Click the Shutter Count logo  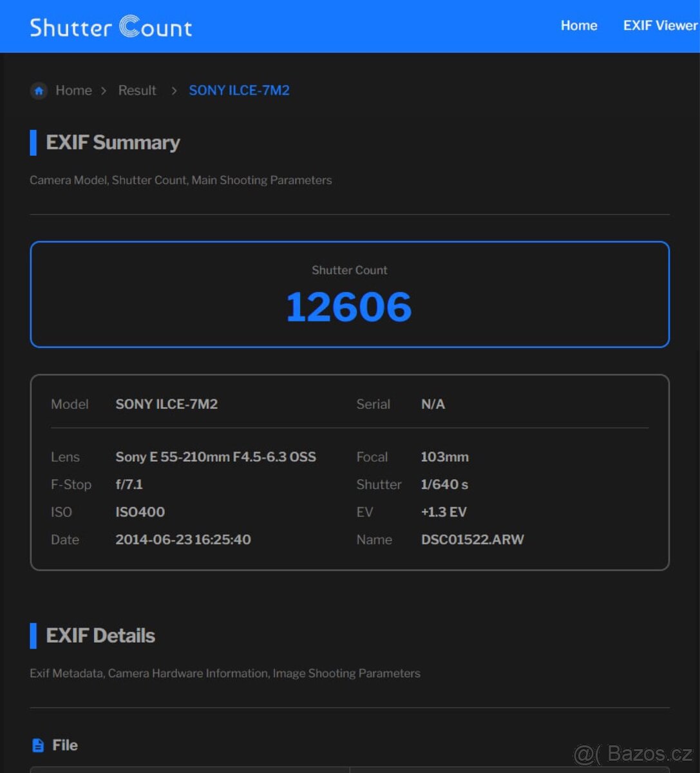(111, 26)
